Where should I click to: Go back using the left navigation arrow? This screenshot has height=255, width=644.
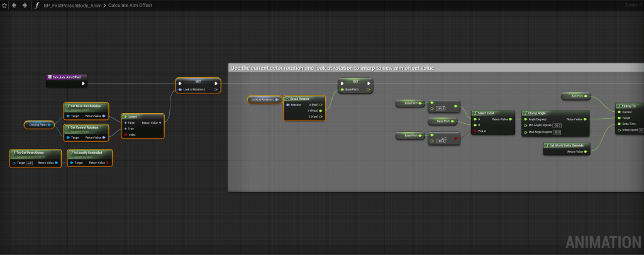(15, 5)
